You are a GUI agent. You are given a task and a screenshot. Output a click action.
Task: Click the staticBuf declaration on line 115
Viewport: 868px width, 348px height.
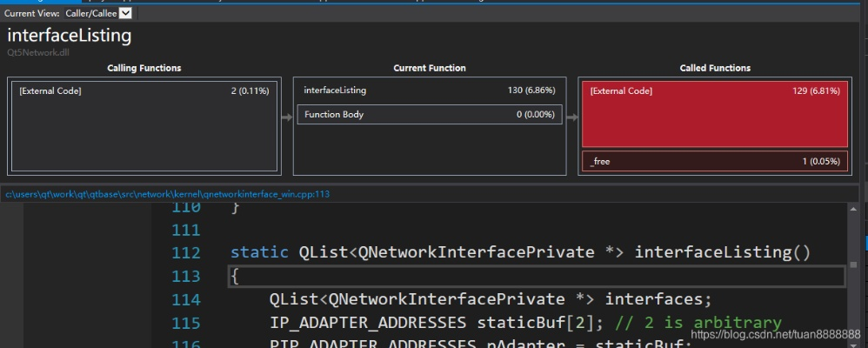point(513,323)
